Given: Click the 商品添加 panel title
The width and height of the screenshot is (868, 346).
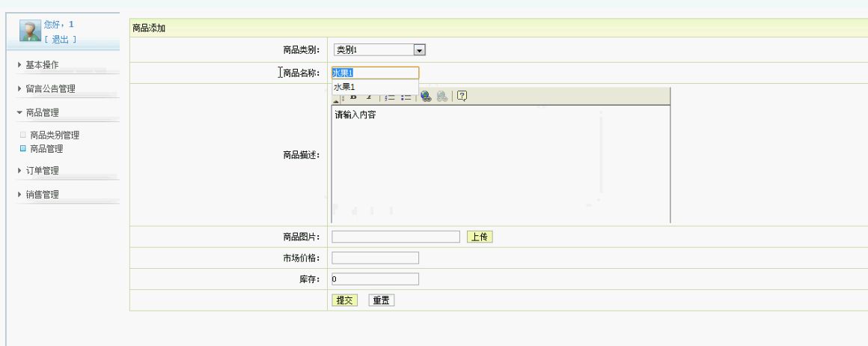Looking at the screenshot, I should [149, 28].
